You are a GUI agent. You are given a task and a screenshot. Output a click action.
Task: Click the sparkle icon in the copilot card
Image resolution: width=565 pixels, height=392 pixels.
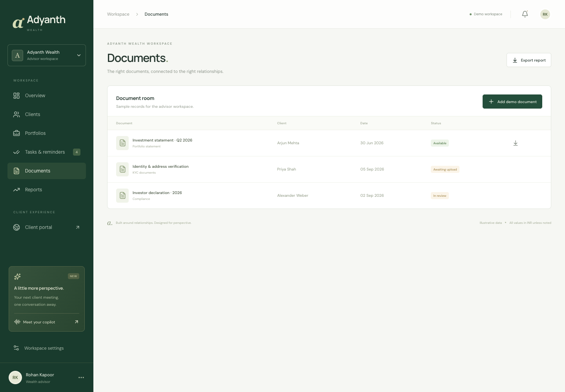pos(17,276)
